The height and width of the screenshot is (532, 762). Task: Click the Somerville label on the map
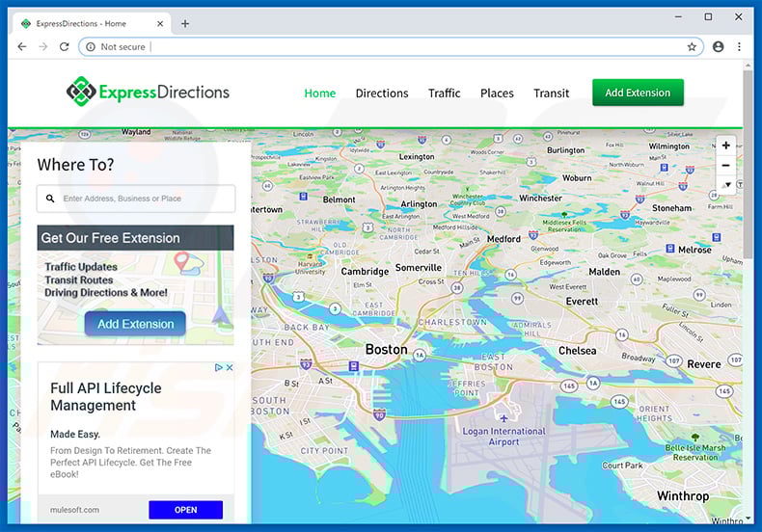click(x=419, y=268)
